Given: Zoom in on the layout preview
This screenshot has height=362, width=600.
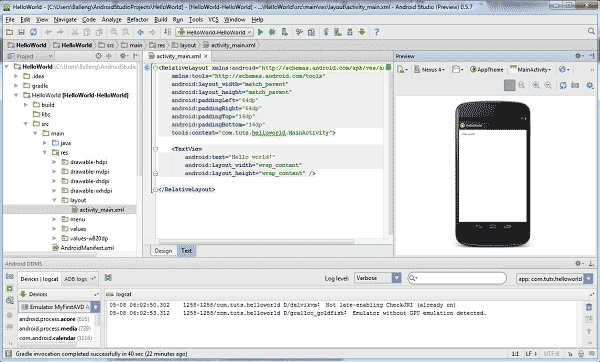Looking at the screenshot, I should (x=536, y=85).
